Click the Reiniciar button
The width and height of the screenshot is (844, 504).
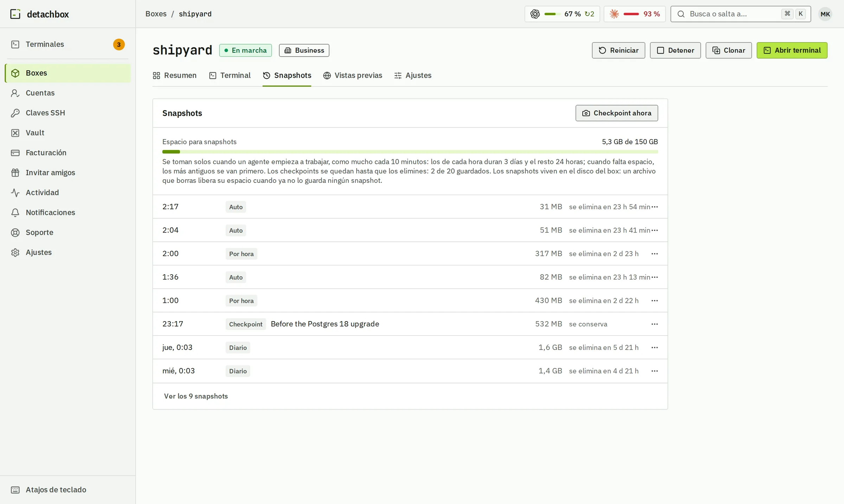tap(618, 50)
